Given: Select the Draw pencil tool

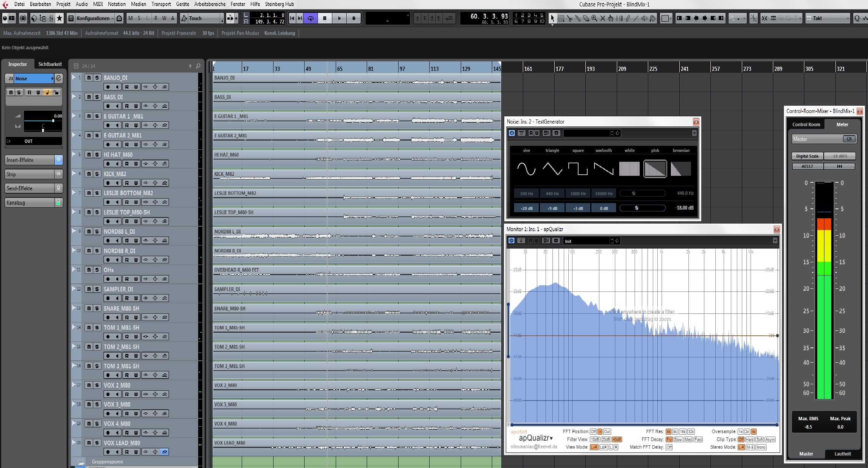Looking at the screenshot, I should 628,18.
